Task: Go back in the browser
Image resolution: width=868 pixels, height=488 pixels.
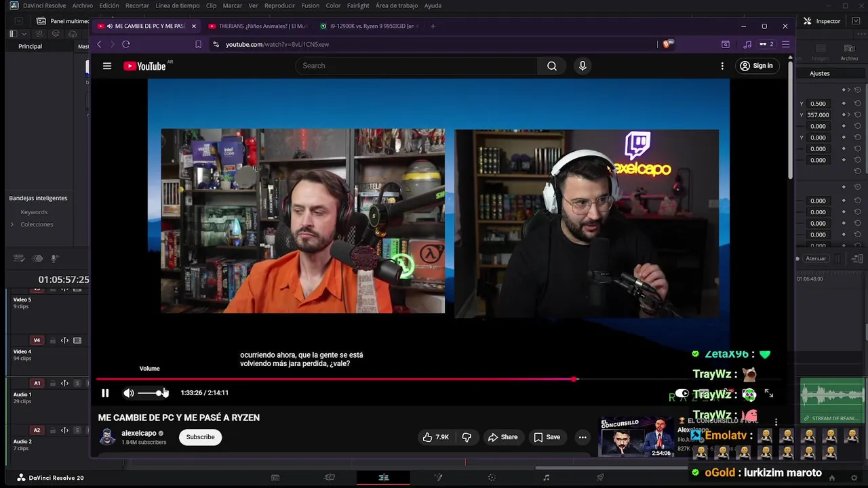Action: pyautogui.click(x=99, y=44)
